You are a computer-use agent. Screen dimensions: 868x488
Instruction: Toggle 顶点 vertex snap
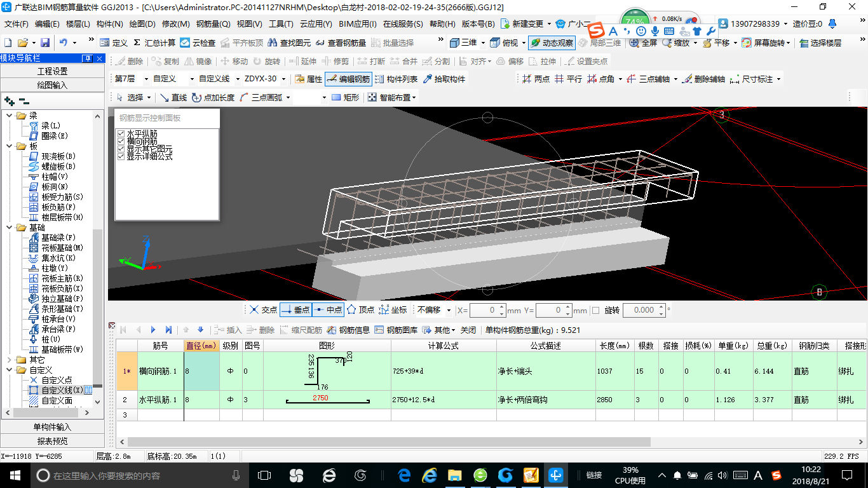(360, 310)
